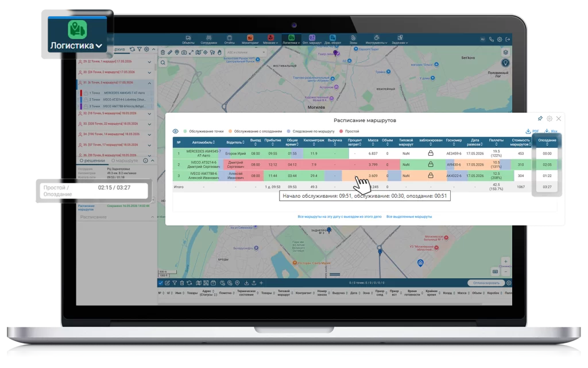Toggle the eye icon in schedule legend
Screen dimensions: 588x368
click(x=176, y=132)
